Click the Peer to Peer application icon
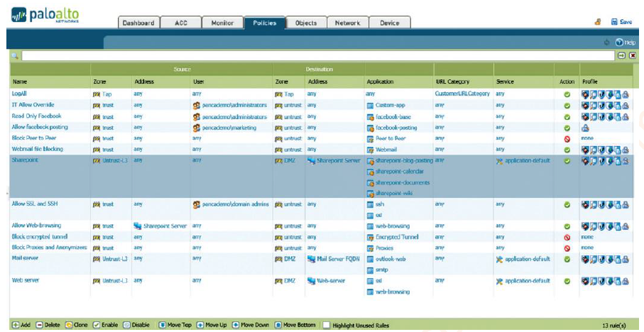Screen dimensions: 644x332 coord(370,139)
